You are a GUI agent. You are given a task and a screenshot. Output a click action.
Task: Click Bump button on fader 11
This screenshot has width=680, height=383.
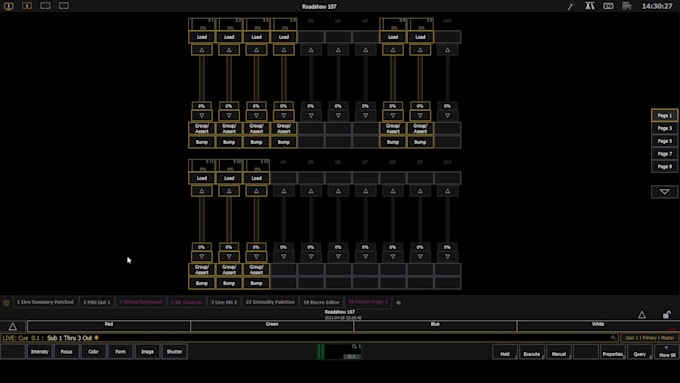(202, 283)
